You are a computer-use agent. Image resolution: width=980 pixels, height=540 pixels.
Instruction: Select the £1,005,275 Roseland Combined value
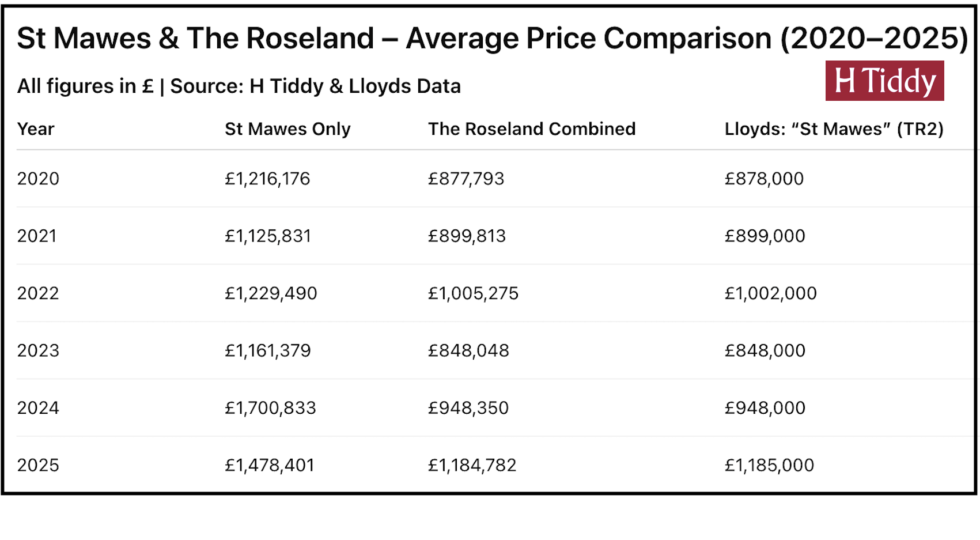pos(473,293)
